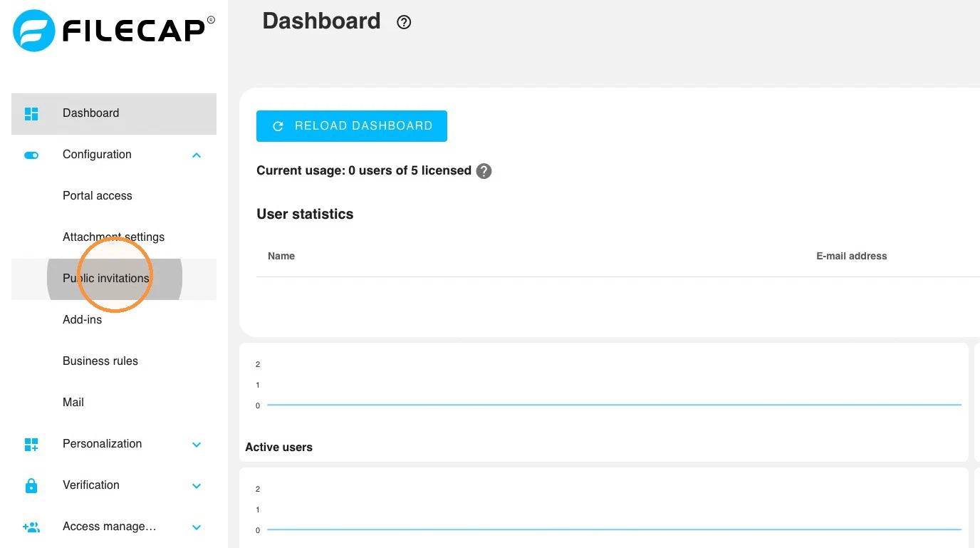The height and width of the screenshot is (548, 980).
Task: Click the Configuration menu label
Action: click(x=97, y=155)
